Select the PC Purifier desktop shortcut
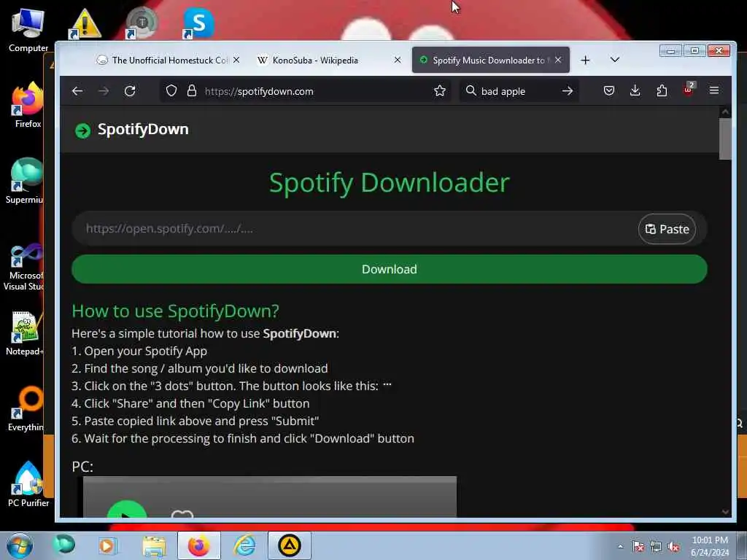Screen dimensions: 747x560 pos(28,484)
